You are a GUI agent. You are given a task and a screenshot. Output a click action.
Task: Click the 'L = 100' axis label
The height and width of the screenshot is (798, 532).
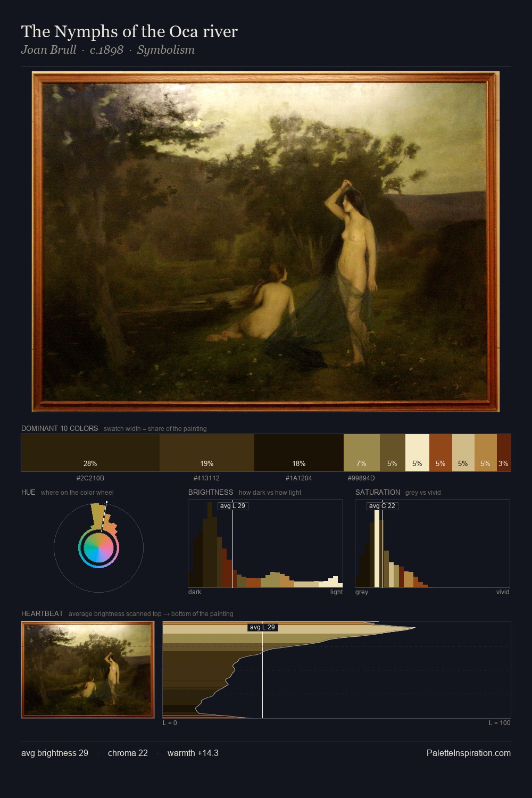[500, 723]
